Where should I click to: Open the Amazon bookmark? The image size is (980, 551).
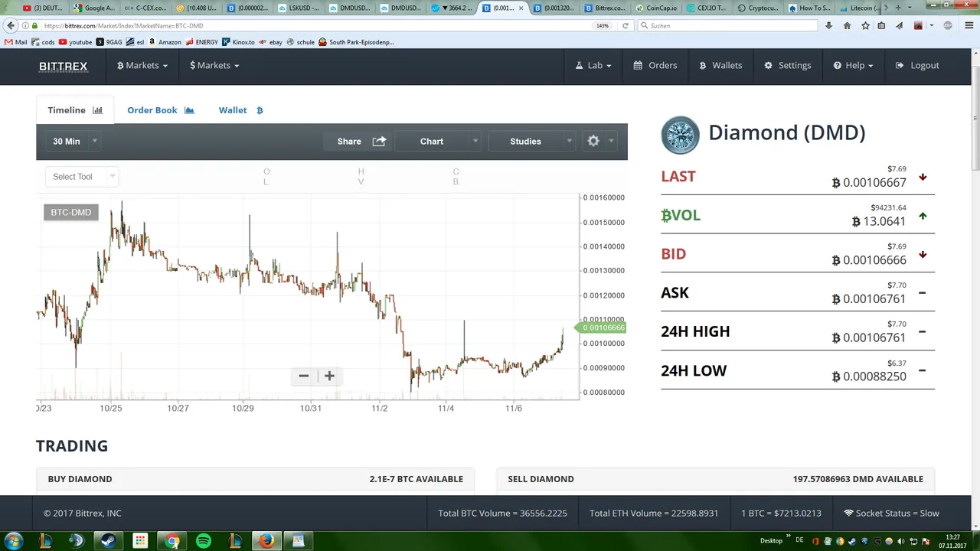(x=165, y=42)
